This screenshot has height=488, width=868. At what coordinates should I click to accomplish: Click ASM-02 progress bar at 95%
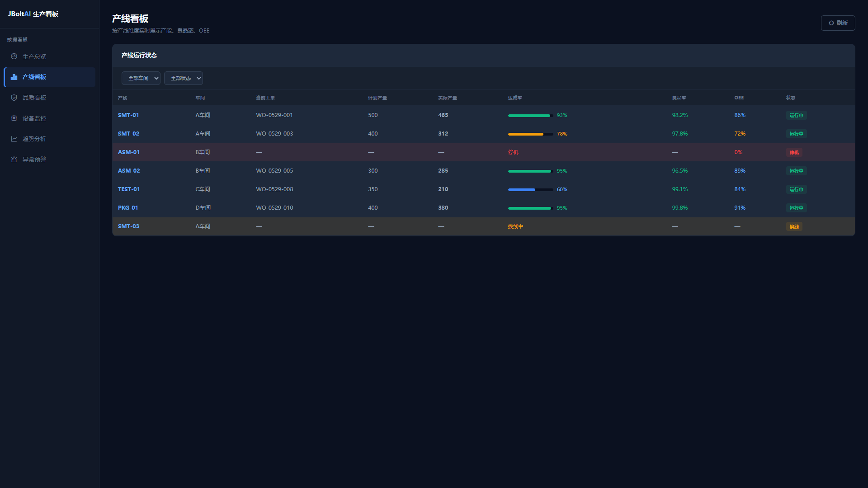531,171
